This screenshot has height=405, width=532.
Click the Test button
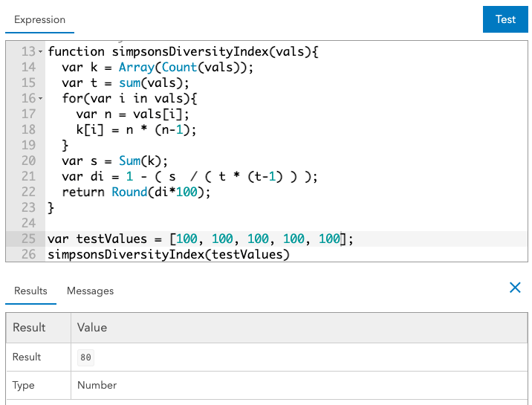coord(505,19)
